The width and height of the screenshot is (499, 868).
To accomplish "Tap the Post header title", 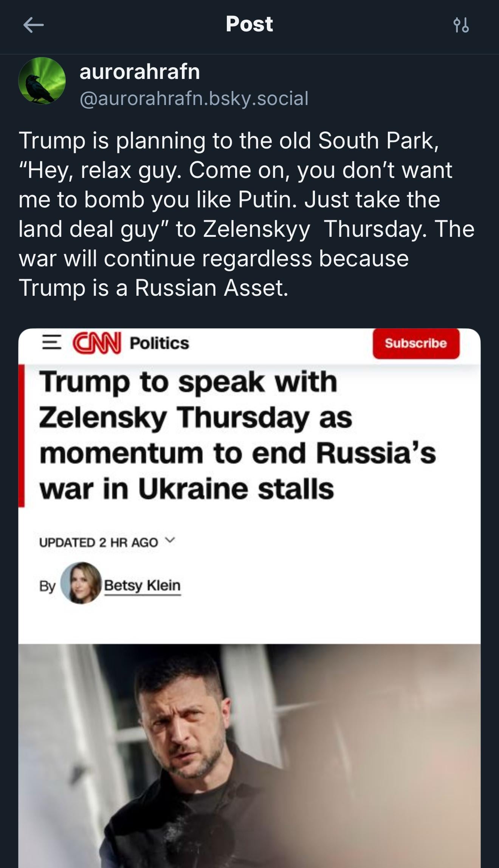I will click(x=249, y=24).
